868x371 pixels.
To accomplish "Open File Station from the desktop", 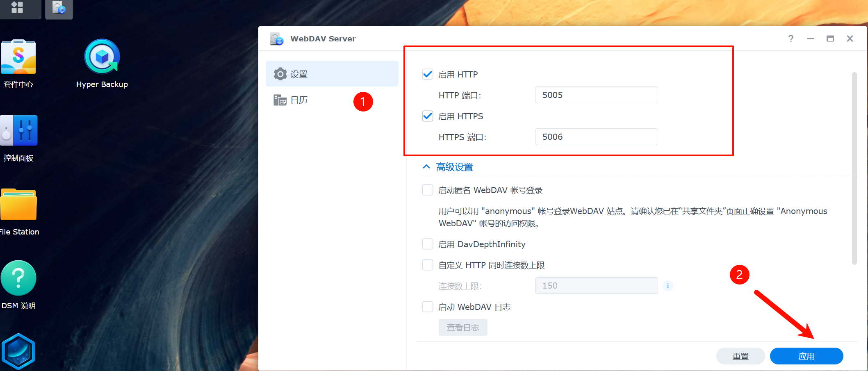I will (x=18, y=205).
